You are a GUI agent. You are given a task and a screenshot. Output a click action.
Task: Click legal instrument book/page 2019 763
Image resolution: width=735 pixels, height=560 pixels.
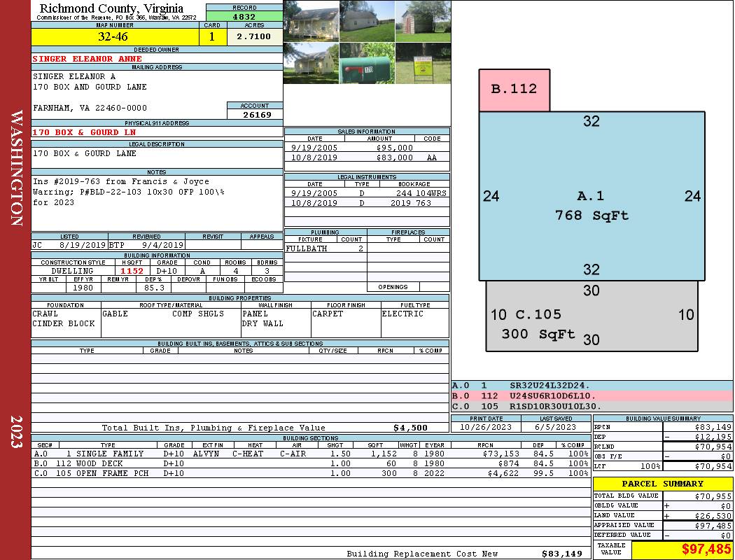(x=411, y=203)
